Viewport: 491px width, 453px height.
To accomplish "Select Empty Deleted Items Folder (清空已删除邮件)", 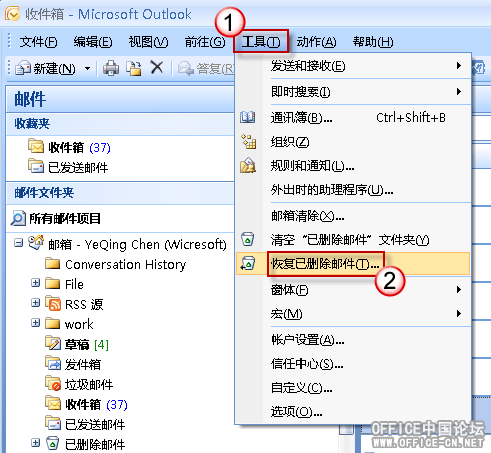I will tap(353, 239).
